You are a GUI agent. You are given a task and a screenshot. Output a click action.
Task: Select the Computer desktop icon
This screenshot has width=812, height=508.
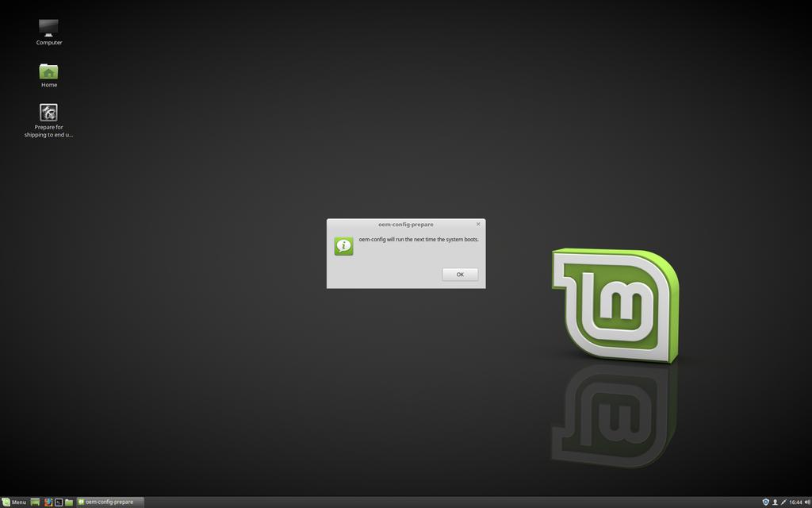[x=48, y=32]
